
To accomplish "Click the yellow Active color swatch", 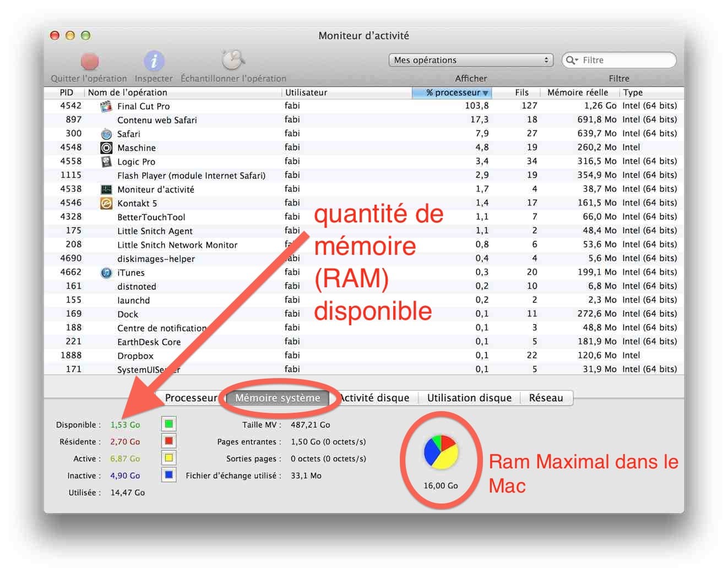I will [169, 458].
